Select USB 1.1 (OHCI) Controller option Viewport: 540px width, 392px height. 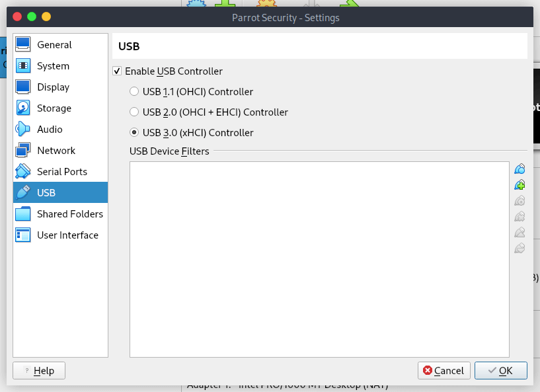(x=134, y=92)
